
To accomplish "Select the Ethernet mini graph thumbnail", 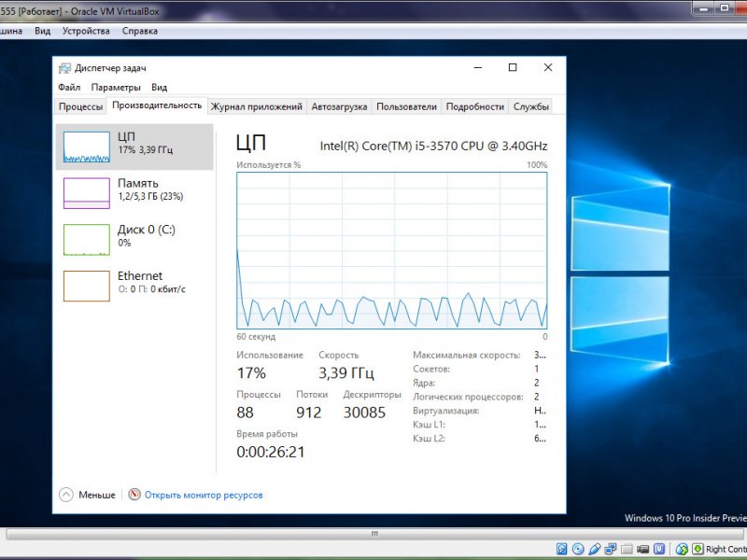I will [86, 286].
